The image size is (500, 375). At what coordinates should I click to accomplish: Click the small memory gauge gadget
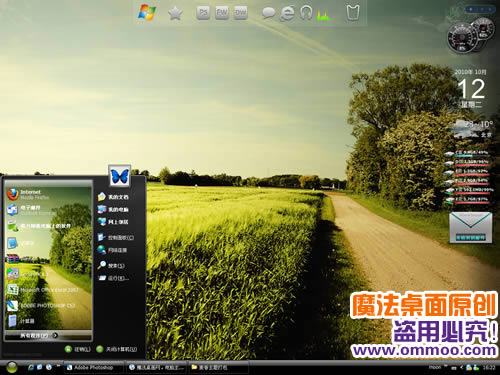(x=483, y=29)
